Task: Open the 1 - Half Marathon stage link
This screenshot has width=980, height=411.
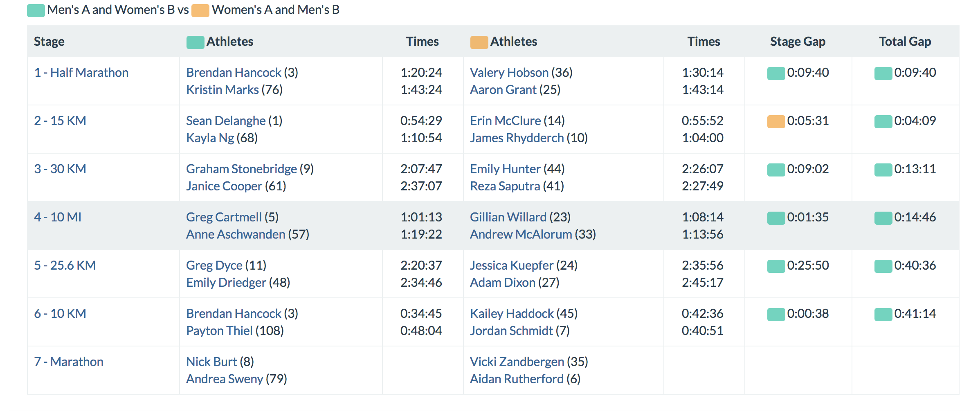Action: tap(81, 73)
